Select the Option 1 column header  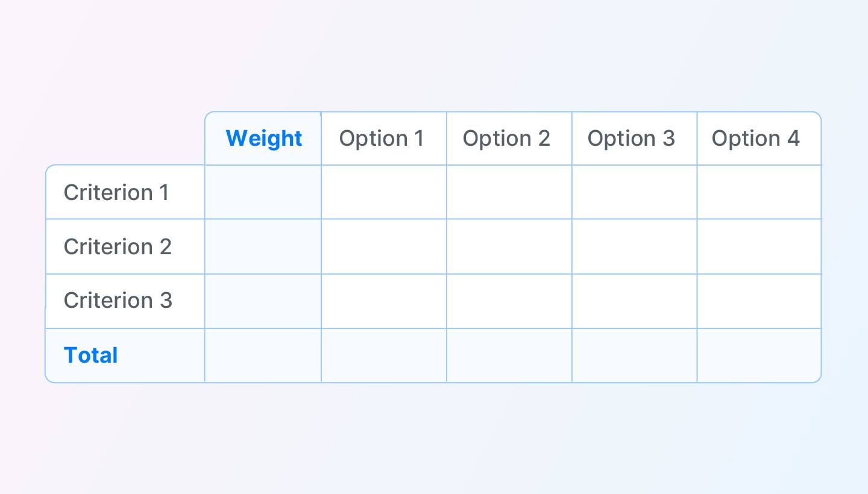382,139
